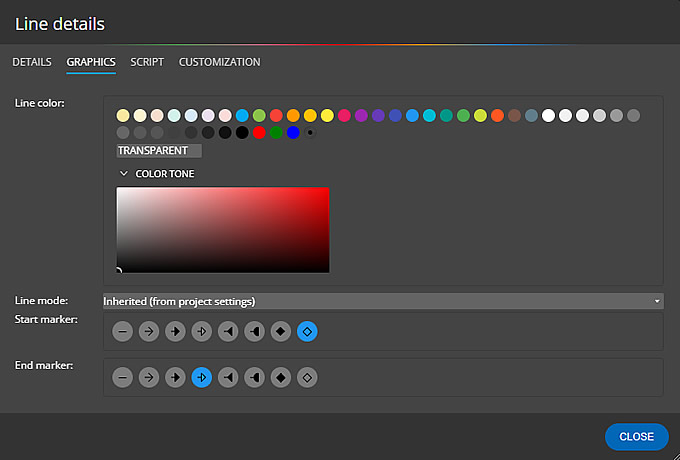
Task: Pick the peach pastel color swatch
Action: (x=157, y=116)
